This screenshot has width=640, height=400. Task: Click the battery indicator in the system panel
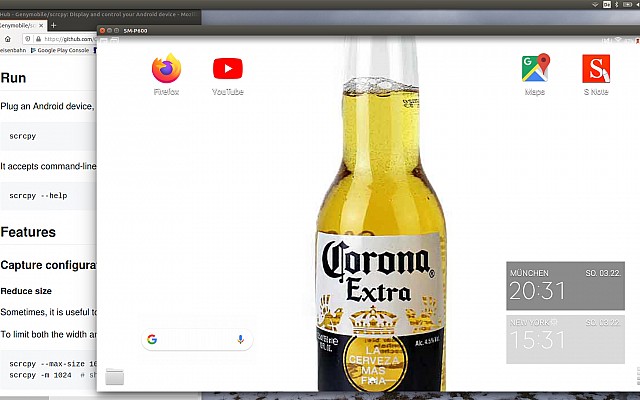click(x=627, y=4)
